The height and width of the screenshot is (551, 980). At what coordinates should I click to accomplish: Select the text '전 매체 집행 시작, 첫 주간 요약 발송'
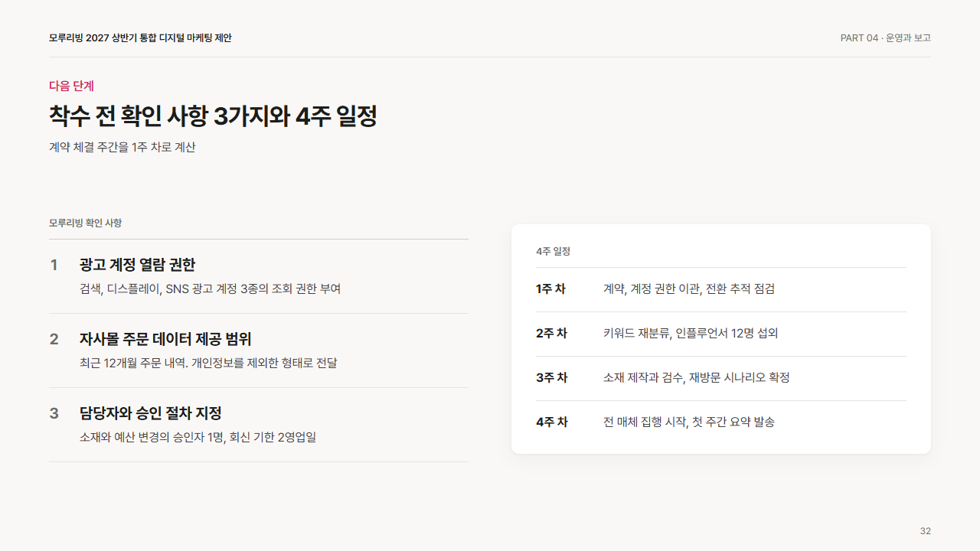[x=689, y=422]
